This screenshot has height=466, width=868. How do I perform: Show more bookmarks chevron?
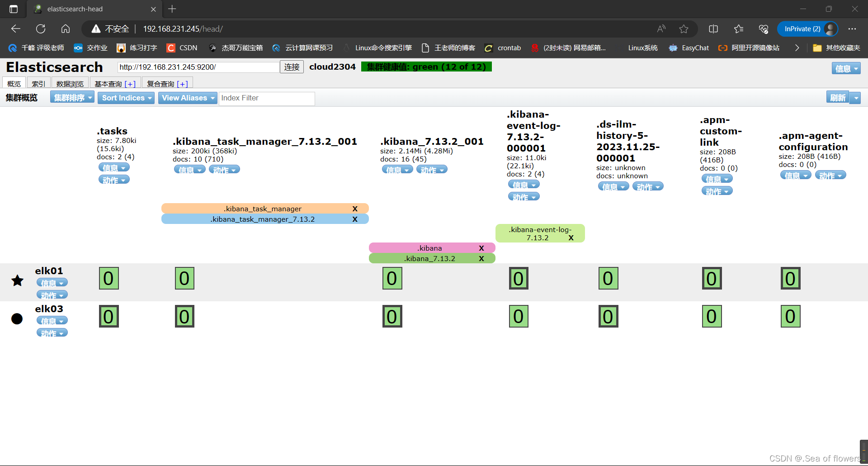click(797, 48)
